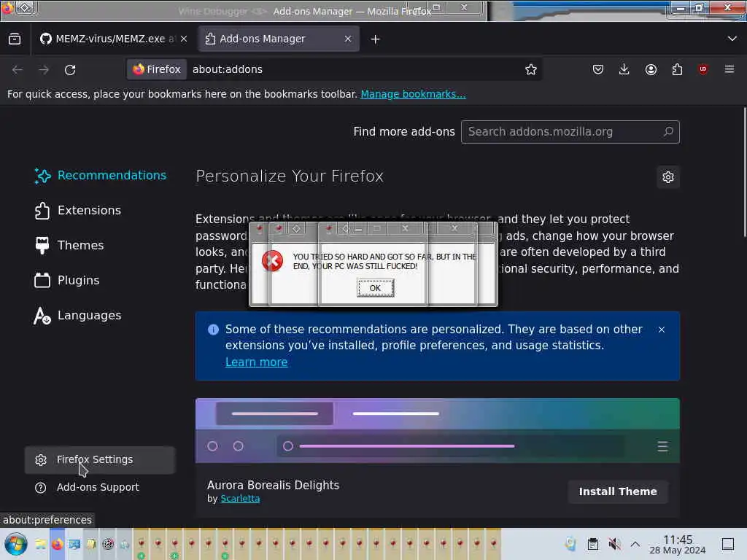
Task: Open the Languages category
Action: [77, 315]
